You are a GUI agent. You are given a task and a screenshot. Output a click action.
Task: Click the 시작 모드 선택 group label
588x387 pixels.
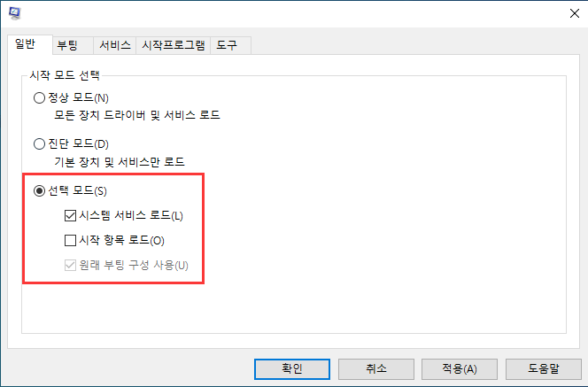tap(65, 75)
